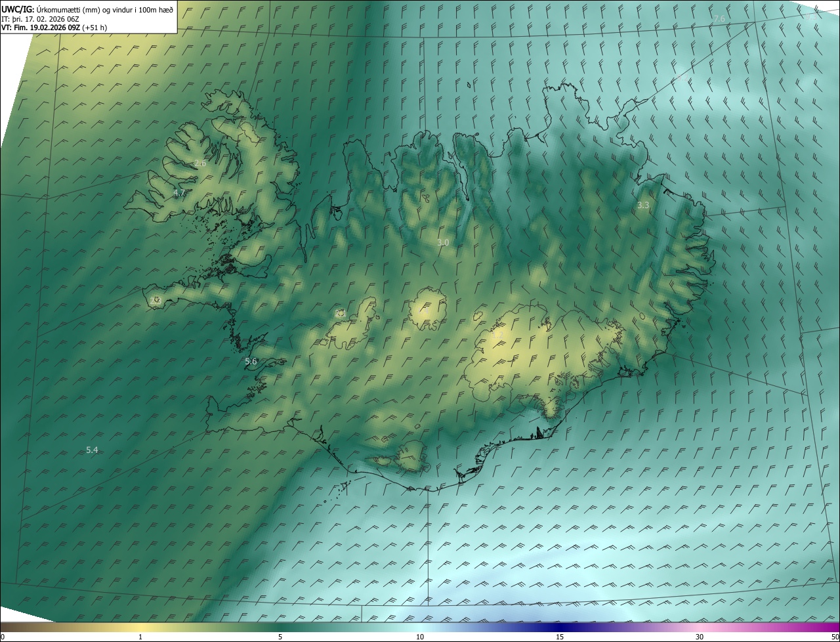
Task: Click the map value label '2.6' in the Westfjords
Action: (x=200, y=163)
